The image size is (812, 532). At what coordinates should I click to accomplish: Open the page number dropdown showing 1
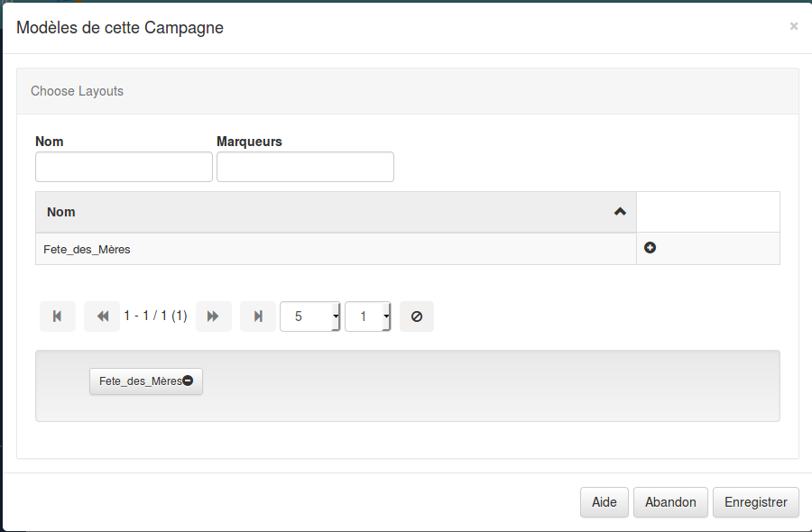[x=368, y=316]
